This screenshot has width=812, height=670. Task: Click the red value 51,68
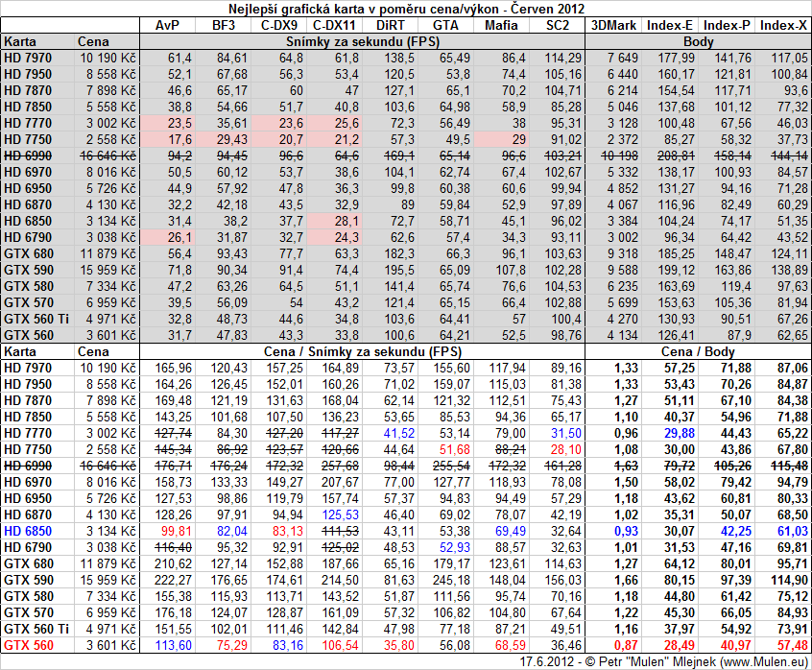(x=455, y=450)
